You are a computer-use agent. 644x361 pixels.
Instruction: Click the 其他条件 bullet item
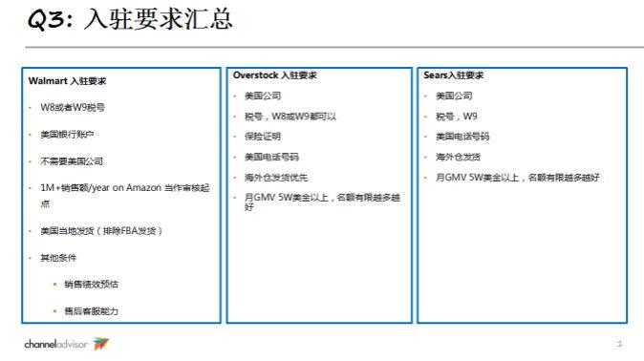point(58,258)
